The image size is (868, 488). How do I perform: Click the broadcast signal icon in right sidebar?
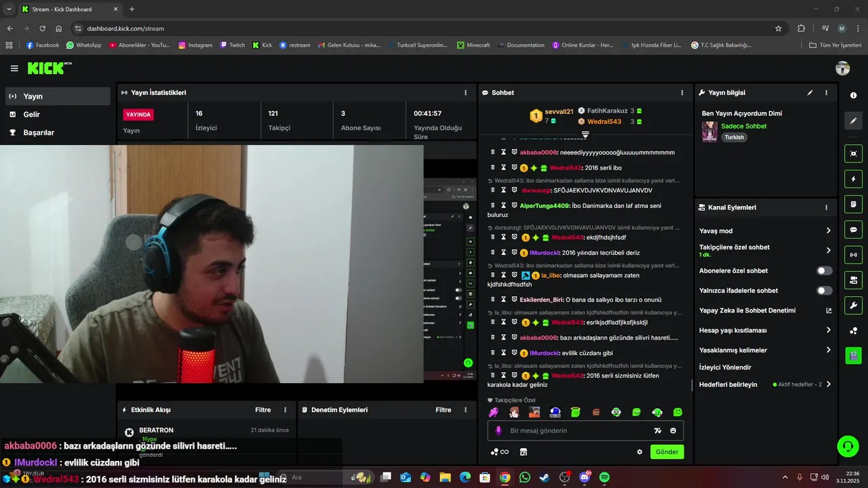click(x=853, y=255)
